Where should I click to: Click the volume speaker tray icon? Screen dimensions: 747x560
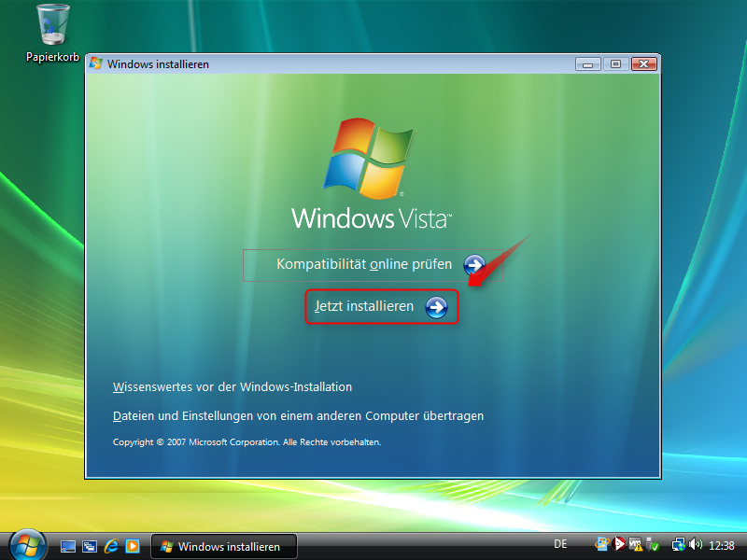[x=696, y=544]
